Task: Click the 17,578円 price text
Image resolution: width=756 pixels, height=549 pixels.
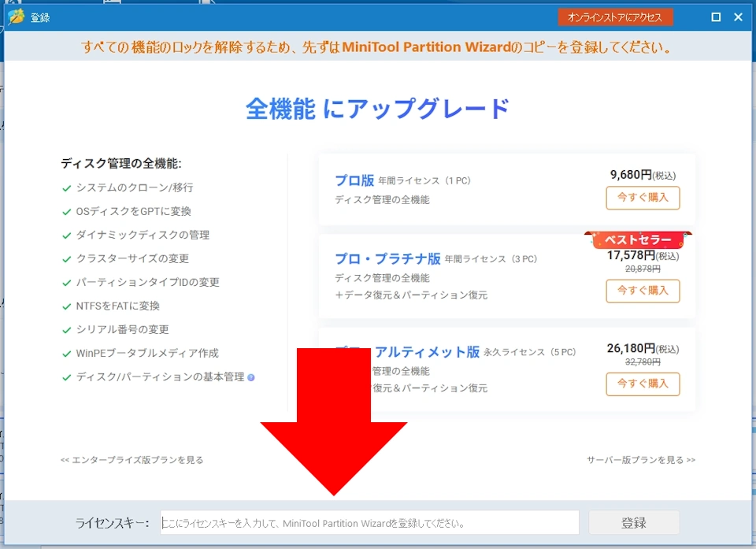Action: point(643,255)
